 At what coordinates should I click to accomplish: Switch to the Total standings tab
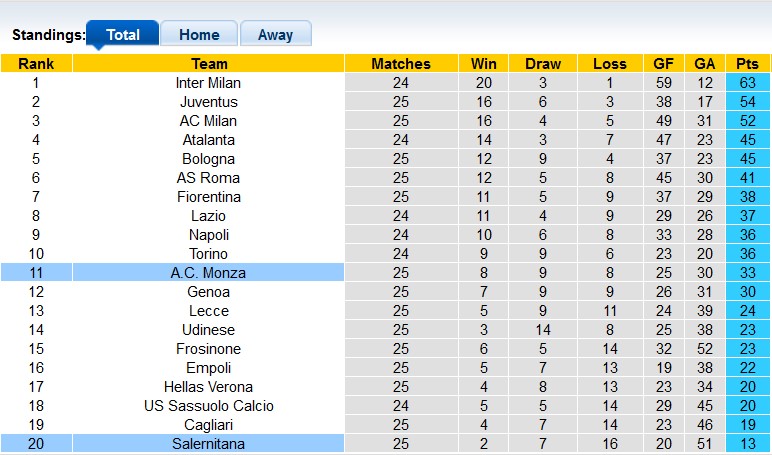point(123,34)
